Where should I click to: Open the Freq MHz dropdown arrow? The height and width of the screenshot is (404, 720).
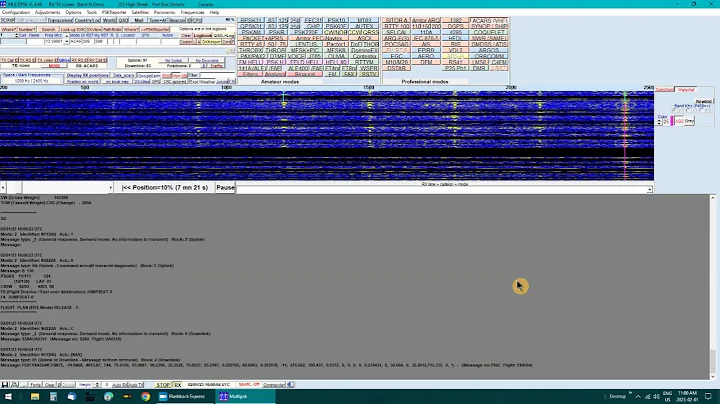[67, 41]
